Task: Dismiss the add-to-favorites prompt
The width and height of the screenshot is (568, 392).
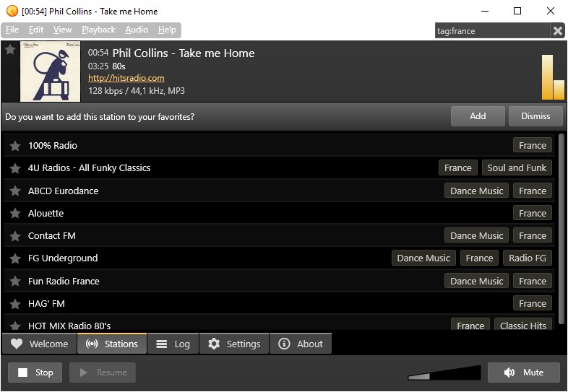Action: (535, 116)
